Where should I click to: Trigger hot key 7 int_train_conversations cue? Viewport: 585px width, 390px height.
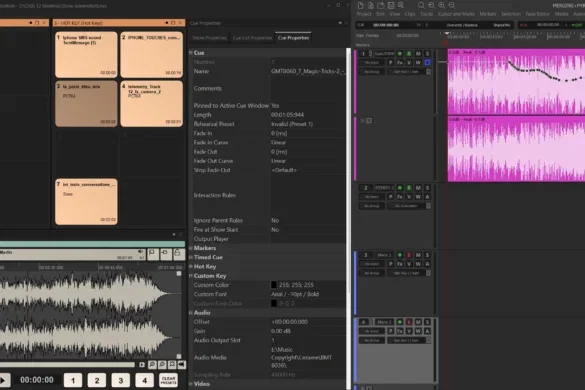tap(86, 202)
